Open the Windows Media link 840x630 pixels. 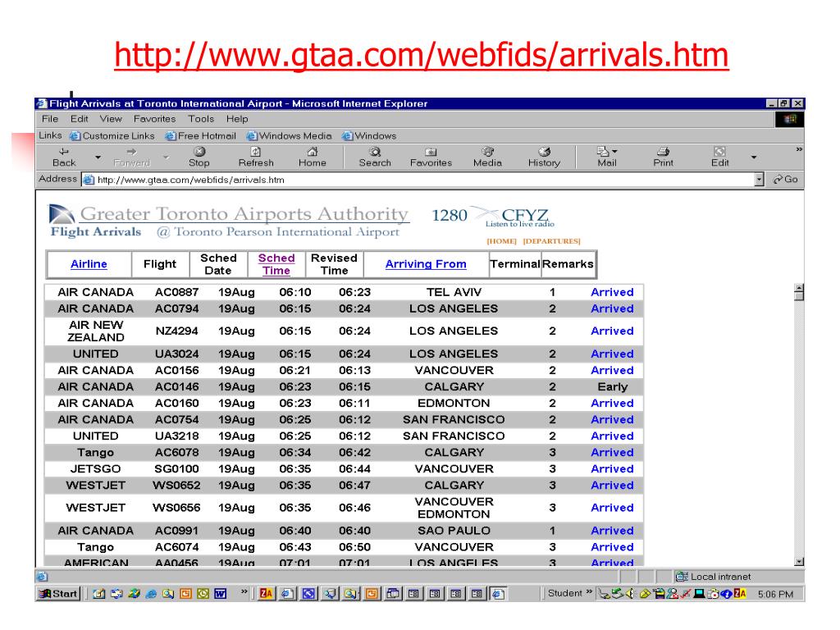pos(290,136)
